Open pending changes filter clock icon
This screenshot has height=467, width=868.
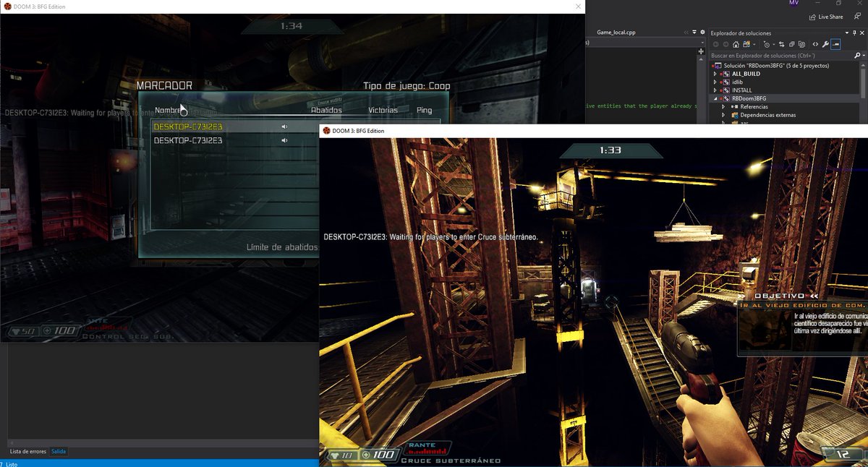click(767, 44)
